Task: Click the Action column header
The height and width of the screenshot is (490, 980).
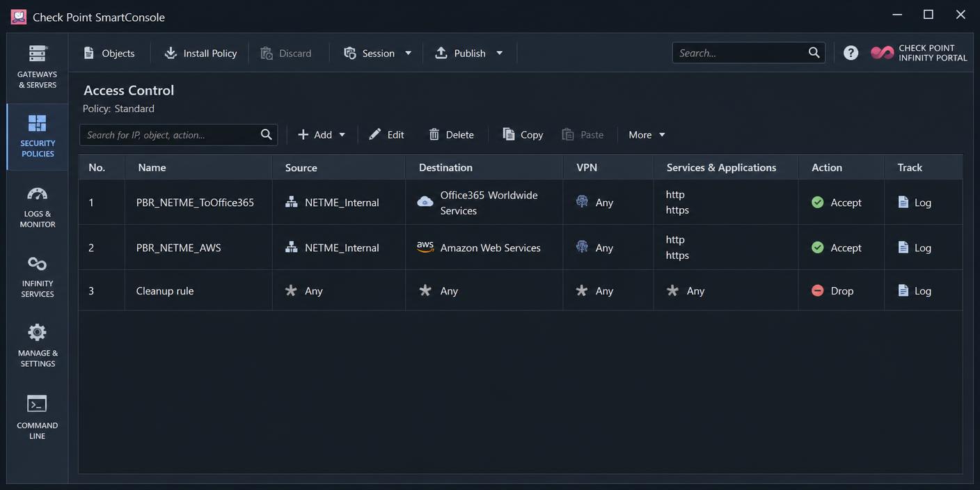Action: click(x=841, y=167)
